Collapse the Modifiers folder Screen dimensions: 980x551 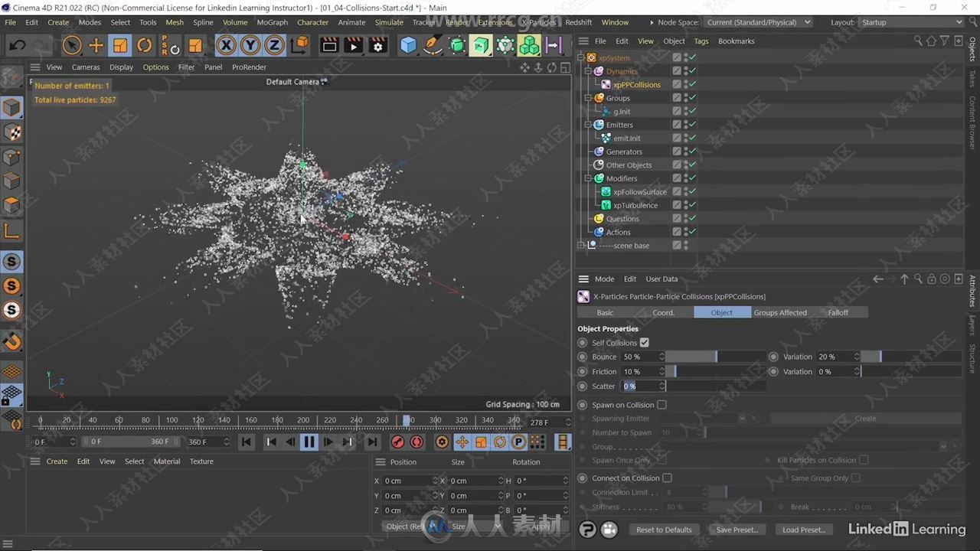point(588,178)
